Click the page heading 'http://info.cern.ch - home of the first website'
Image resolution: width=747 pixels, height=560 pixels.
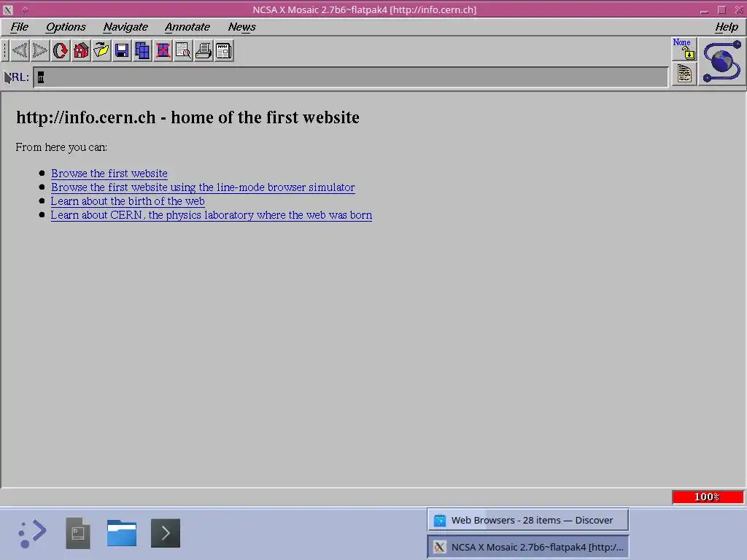coord(187,117)
